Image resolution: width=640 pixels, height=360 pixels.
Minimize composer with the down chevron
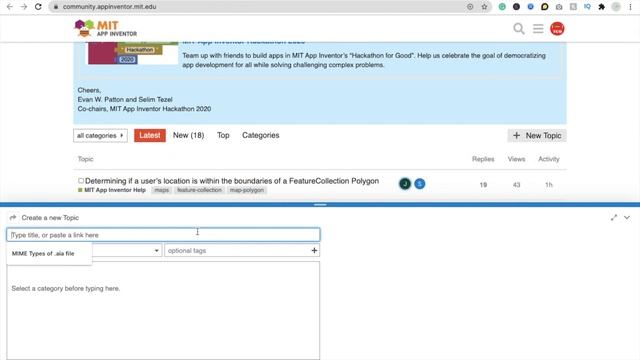coord(627,218)
